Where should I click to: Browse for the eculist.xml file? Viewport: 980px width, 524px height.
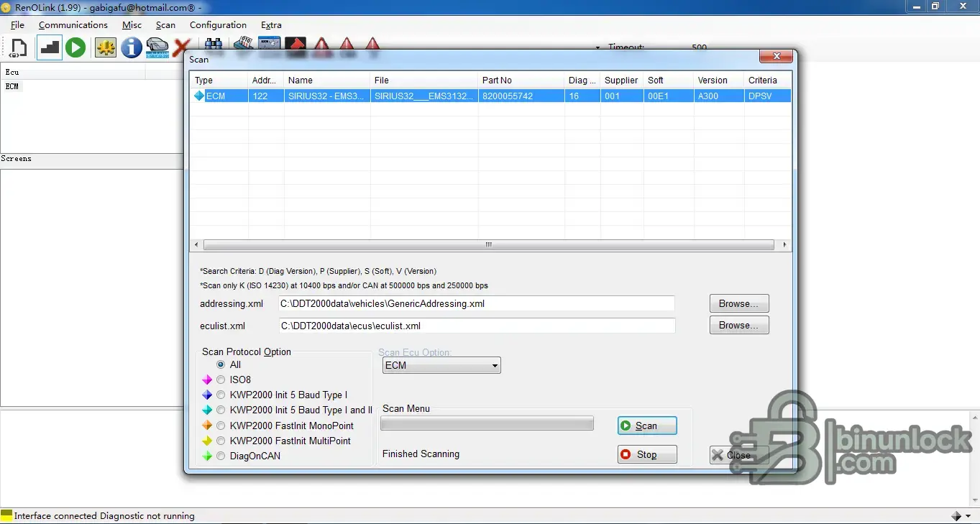(739, 325)
